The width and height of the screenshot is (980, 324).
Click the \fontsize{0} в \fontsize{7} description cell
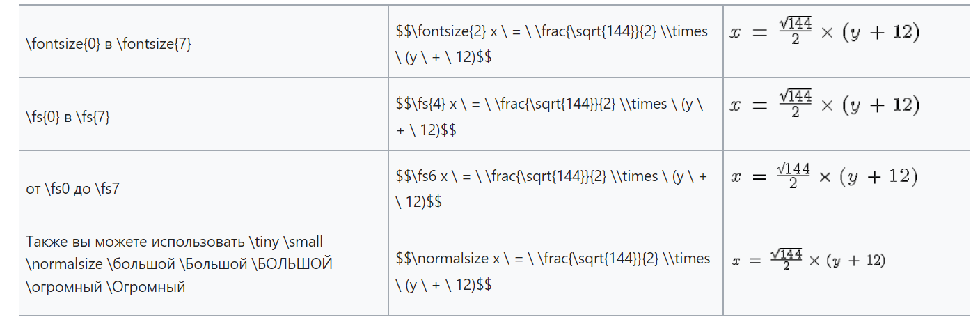[x=108, y=45]
